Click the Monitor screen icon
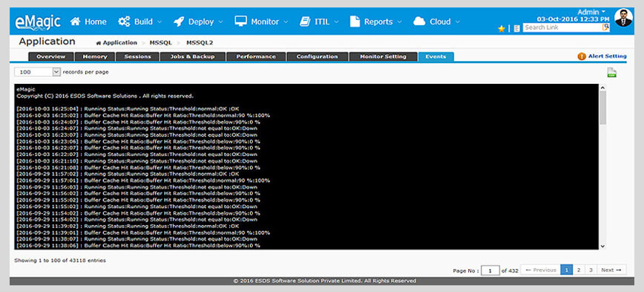 coord(240,21)
